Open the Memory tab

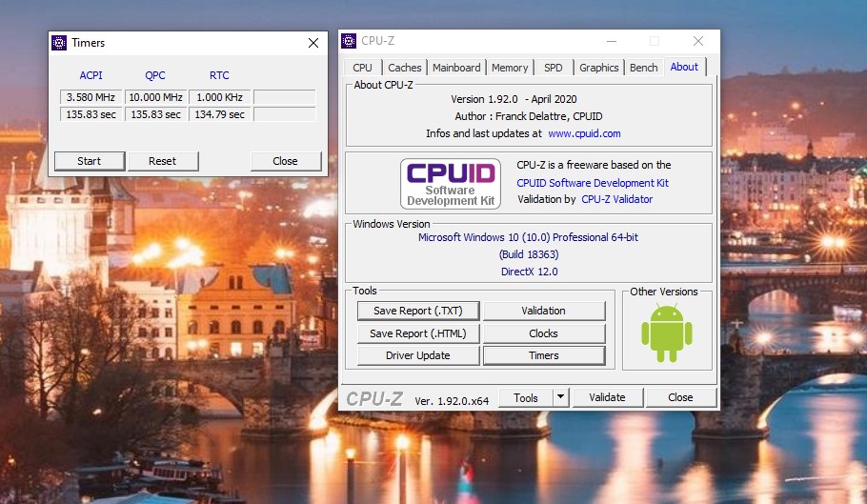510,68
